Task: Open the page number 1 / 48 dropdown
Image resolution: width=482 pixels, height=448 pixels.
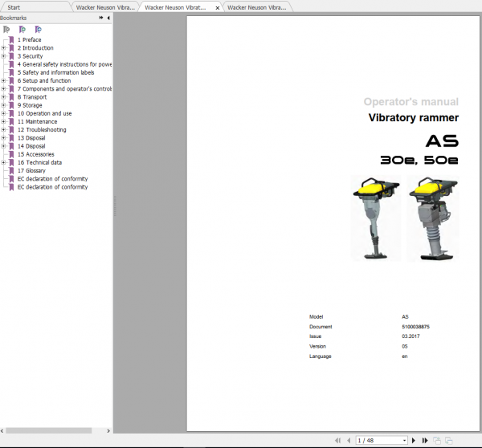Action: point(404,440)
